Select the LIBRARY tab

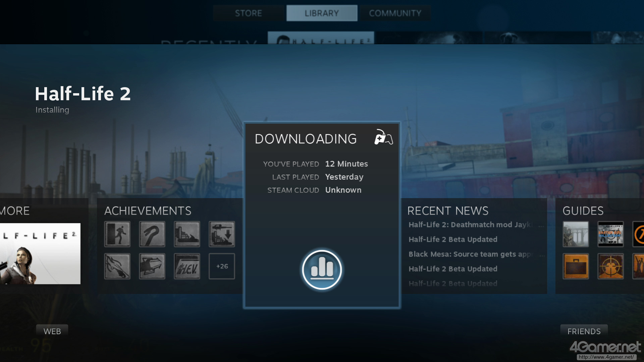pos(322,13)
